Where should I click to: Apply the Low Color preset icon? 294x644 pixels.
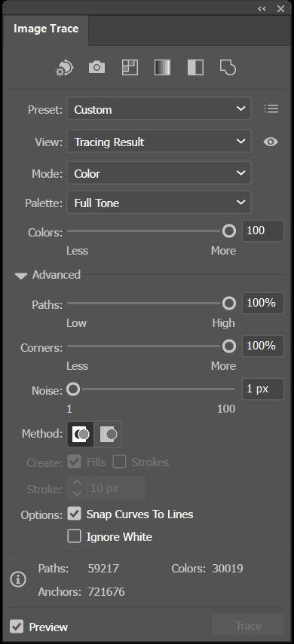pyautogui.click(x=130, y=67)
